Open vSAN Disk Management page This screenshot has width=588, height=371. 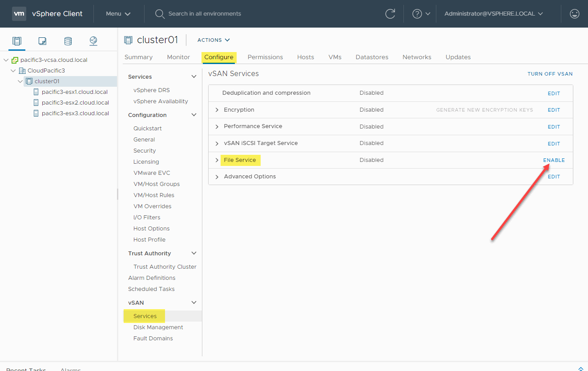[158, 327]
